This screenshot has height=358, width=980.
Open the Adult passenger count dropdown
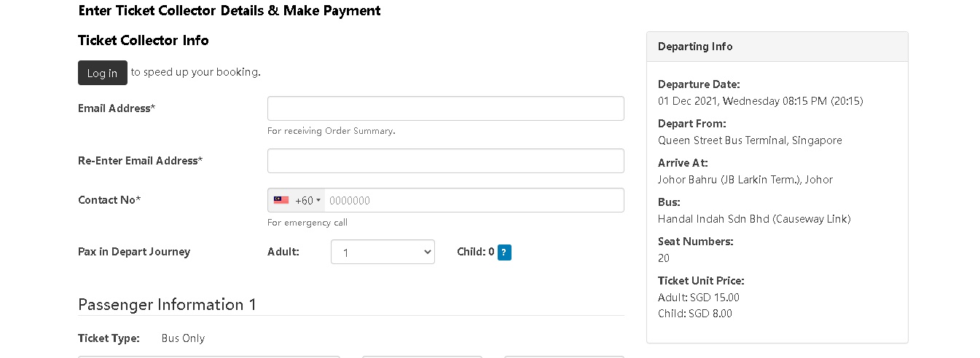[383, 252]
